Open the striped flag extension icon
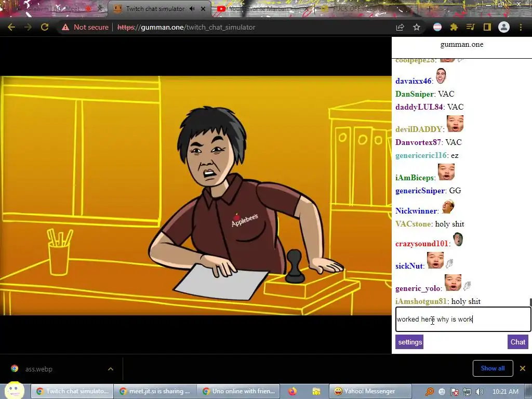The height and width of the screenshot is (399, 532). pos(437,27)
